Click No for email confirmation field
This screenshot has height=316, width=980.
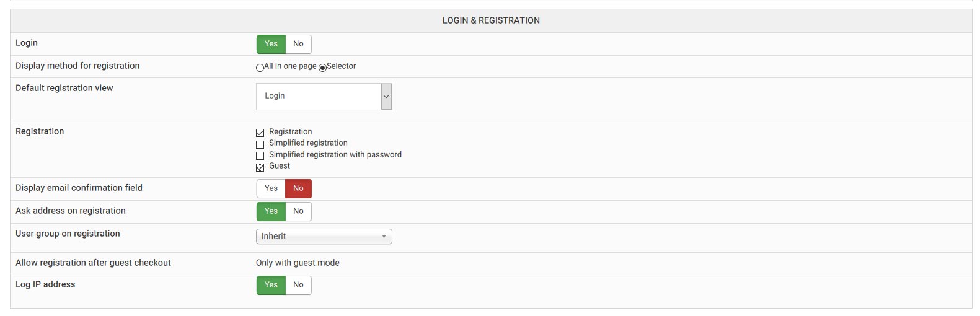point(298,188)
